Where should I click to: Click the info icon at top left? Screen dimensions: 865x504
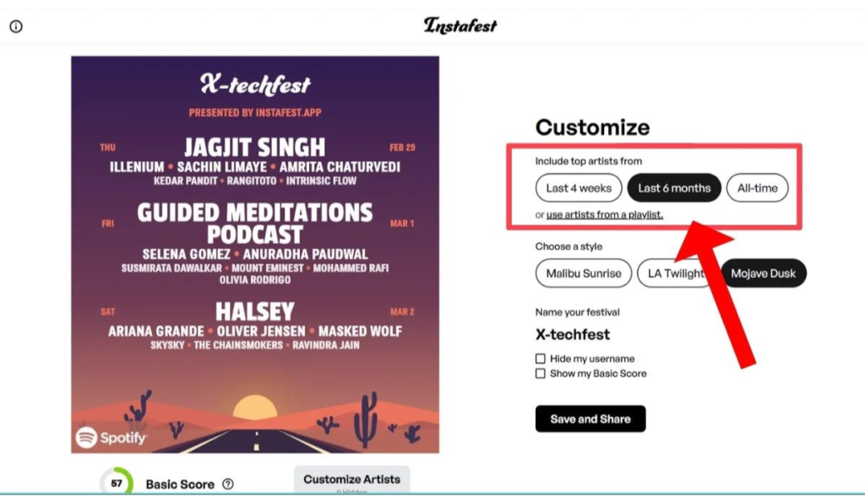point(16,26)
